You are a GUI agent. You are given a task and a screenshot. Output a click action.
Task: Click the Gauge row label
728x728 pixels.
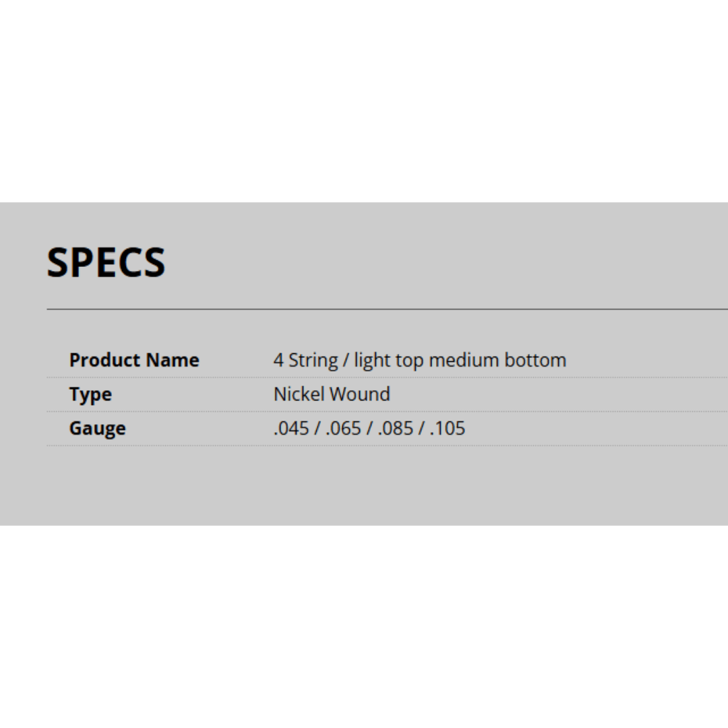[97, 429]
